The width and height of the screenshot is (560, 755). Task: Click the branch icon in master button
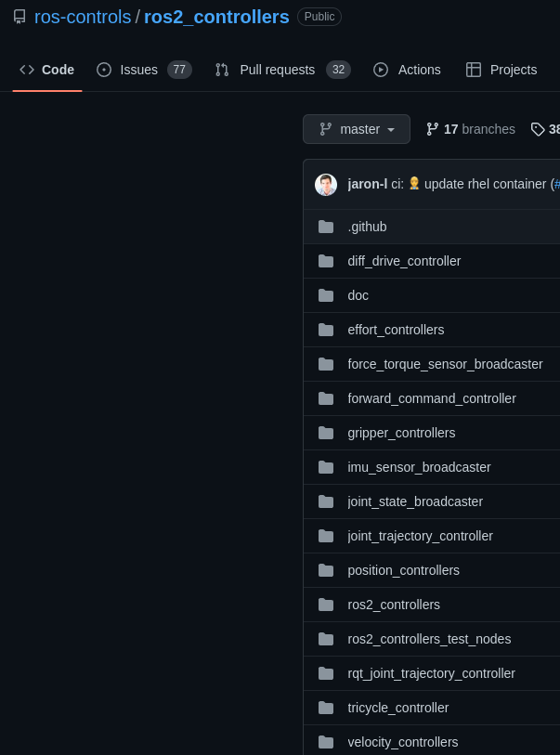pos(326,129)
